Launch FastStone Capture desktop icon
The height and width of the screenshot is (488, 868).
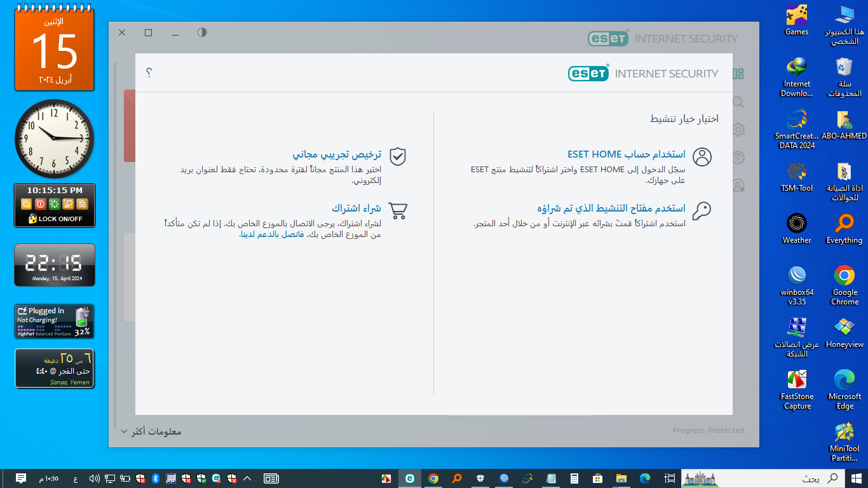(797, 390)
